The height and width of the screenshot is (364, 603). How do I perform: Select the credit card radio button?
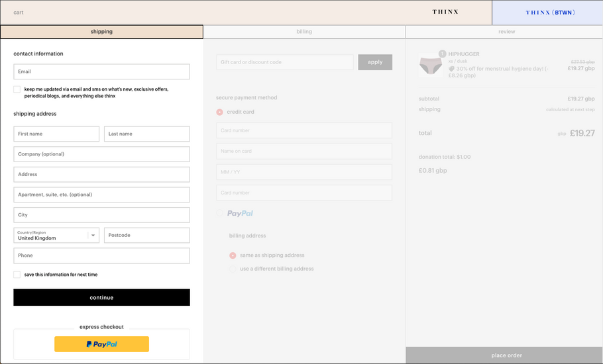[x=220, y=112]
